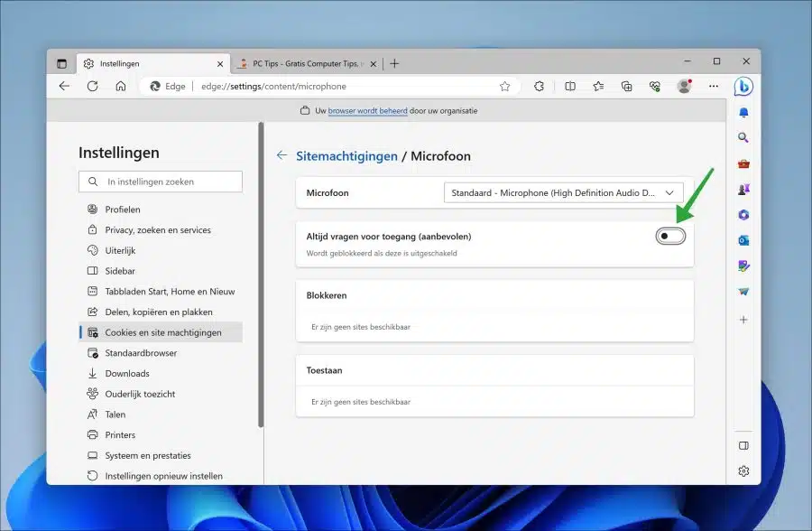Image resolution: width=812 pixels, height=531 pixels.
Task: Click the settings sidebar scrollbar
Action: [261, 275]
